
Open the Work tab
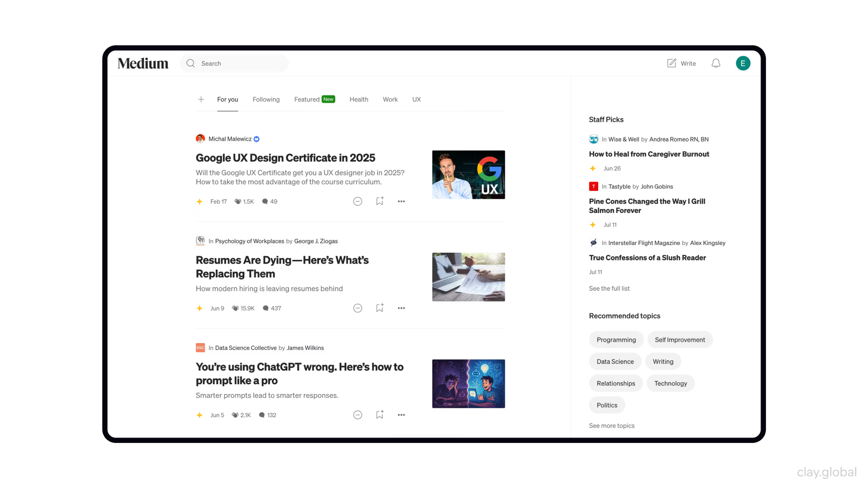pyautogui.click(x=390, y=99)
